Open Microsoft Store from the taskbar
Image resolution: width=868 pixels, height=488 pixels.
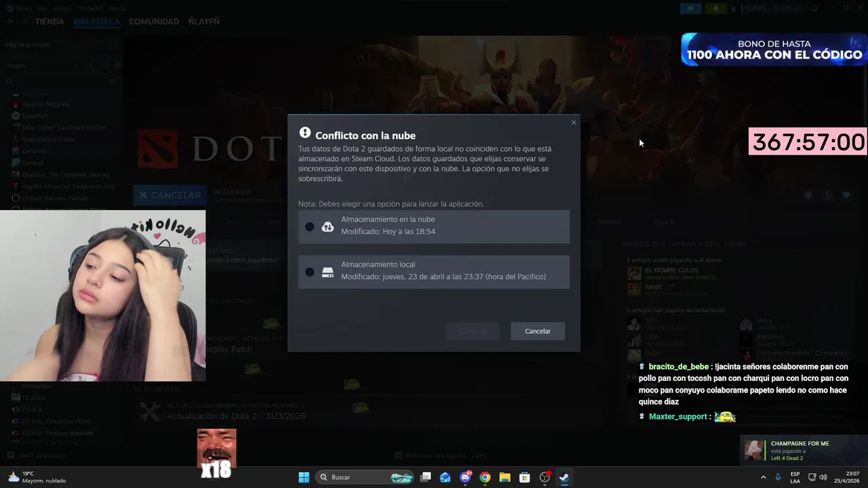click(x=524, y=477)
